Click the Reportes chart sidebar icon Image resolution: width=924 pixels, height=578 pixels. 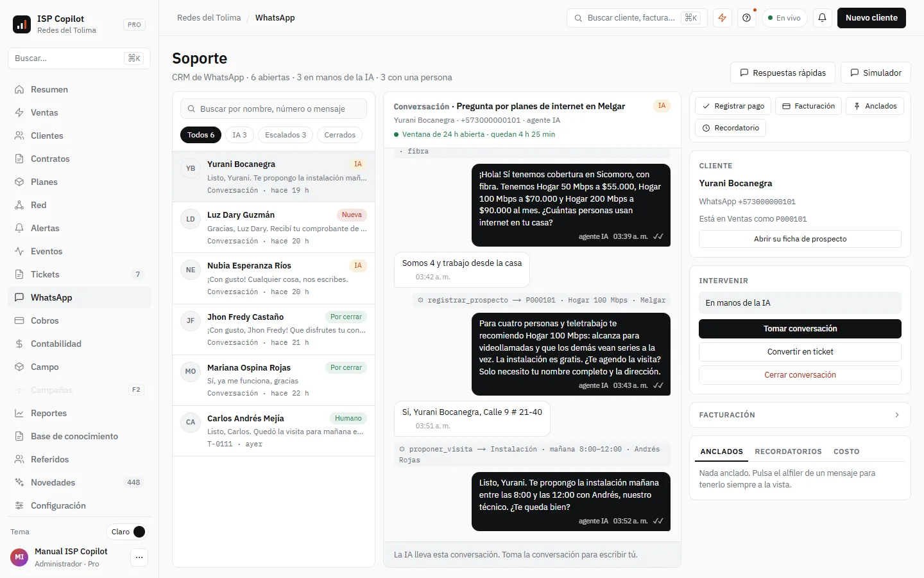(x=19, y=413)
